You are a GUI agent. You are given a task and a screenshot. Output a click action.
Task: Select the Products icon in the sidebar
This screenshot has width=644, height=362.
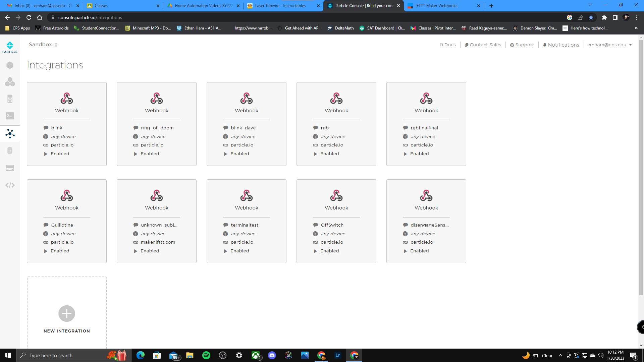coord(10,82)
